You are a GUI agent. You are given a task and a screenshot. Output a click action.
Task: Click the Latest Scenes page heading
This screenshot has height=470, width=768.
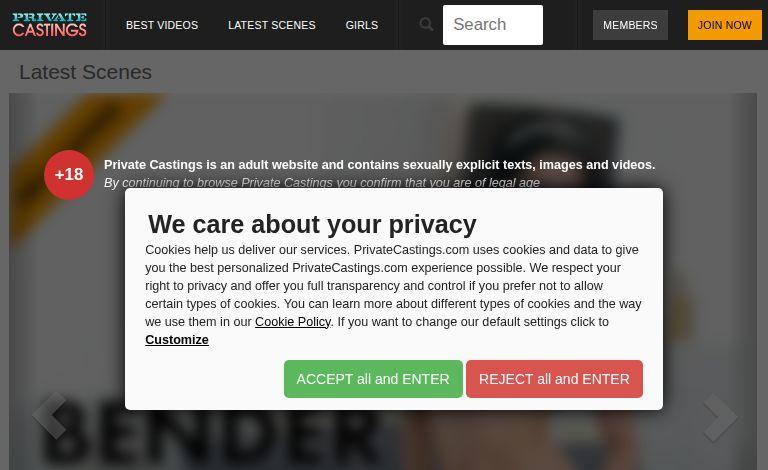tap(85, 72)
